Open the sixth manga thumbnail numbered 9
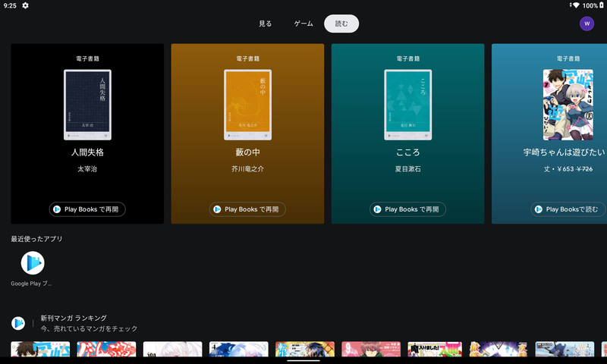Screen dimensions: 607x364 [371, 349]
